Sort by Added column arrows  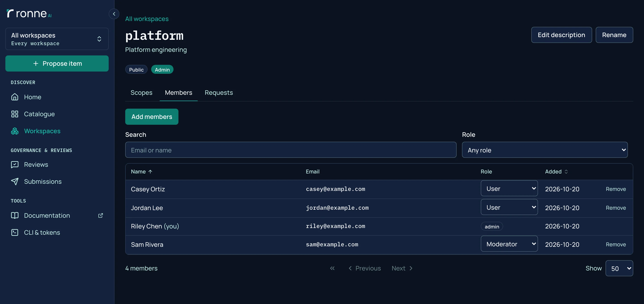(566, 171)
